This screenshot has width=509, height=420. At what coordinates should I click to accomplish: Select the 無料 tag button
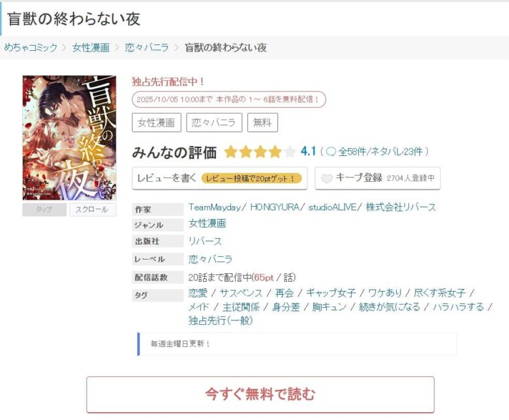262,123
